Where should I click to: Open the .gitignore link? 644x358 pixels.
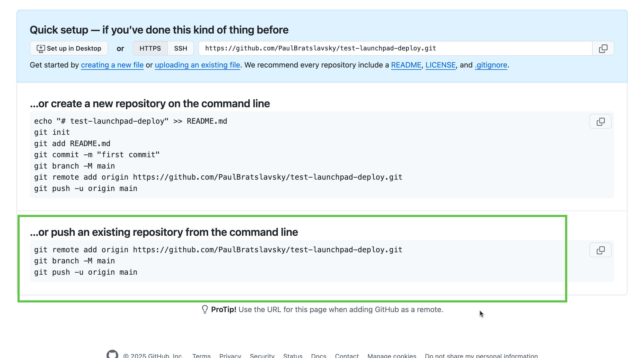coord(491,65)
